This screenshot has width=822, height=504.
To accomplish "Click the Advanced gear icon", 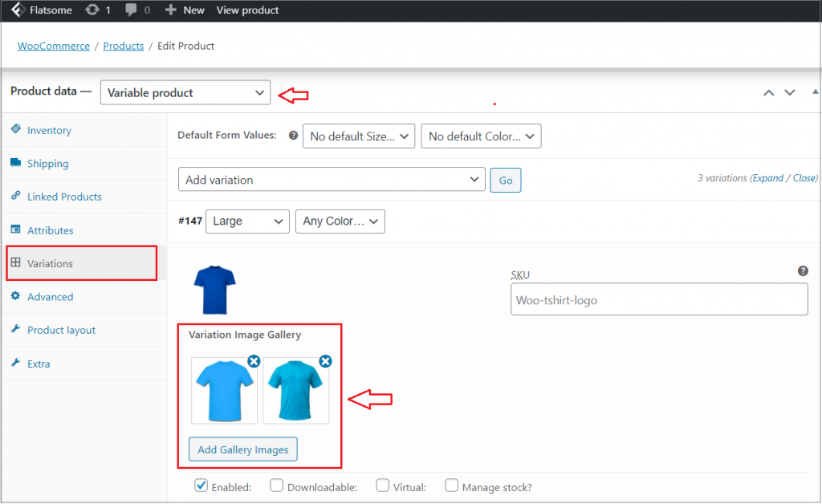I will tap(16, 295).
